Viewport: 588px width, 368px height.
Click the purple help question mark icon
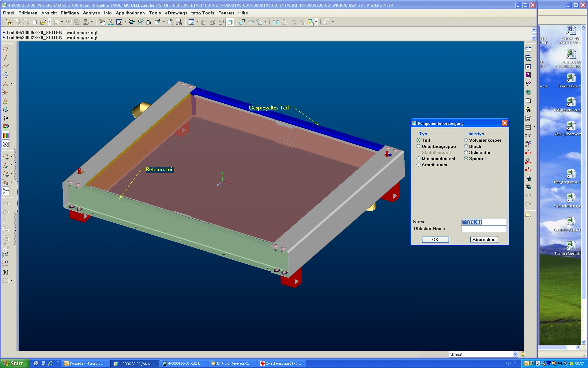[528, 75]
